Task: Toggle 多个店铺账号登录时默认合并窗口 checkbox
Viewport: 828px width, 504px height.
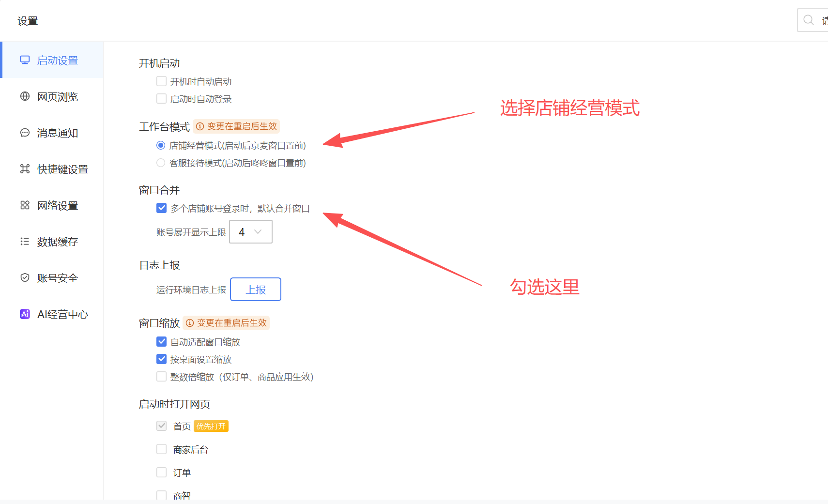Action: click(x=162, y=208)
